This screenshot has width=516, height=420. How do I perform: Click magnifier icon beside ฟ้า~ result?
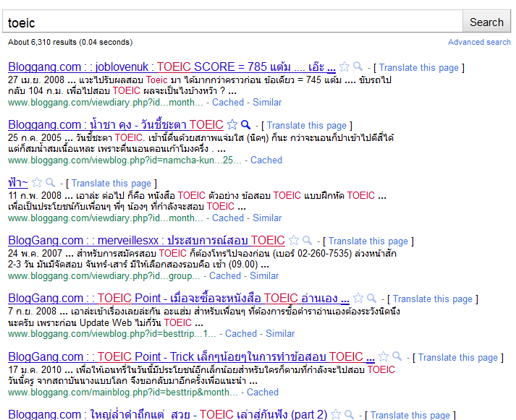50,182
